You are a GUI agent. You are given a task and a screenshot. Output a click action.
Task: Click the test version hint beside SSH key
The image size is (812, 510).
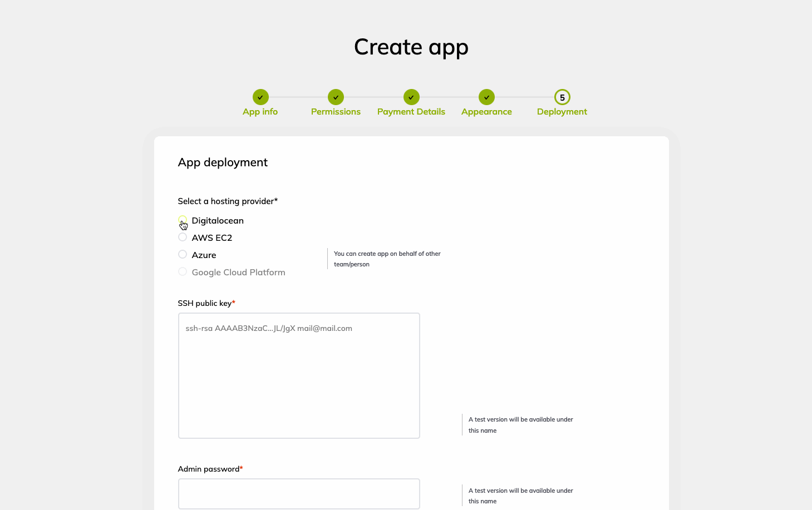[x=521, y=425]
